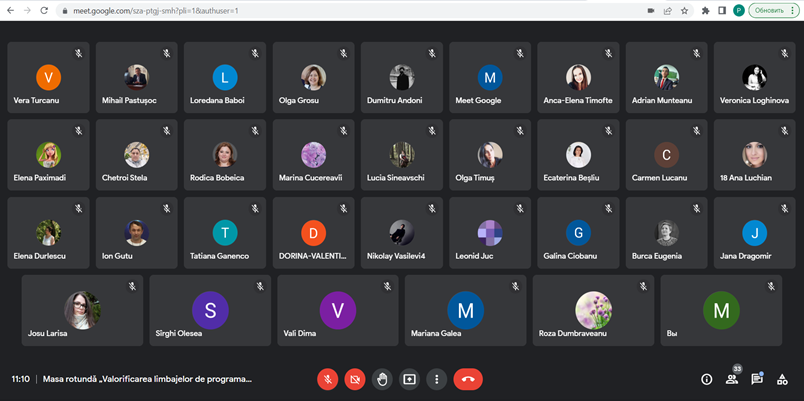Turn on the camera button
Image resolution: width=804 pixels, height=401 pixels.
pyautogui.click(x=354, y=379)
